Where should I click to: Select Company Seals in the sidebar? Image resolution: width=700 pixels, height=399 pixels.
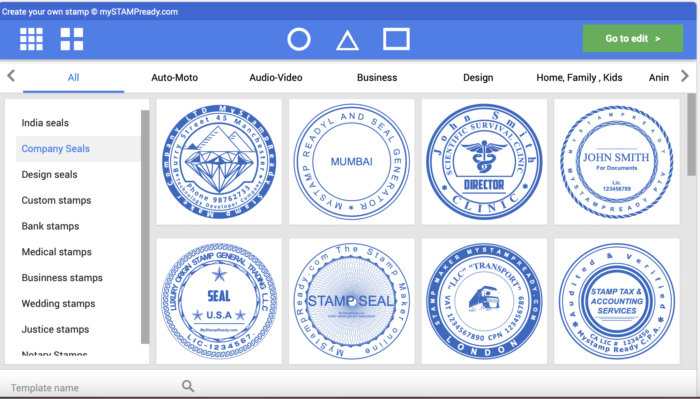click(x=78, y=149)
